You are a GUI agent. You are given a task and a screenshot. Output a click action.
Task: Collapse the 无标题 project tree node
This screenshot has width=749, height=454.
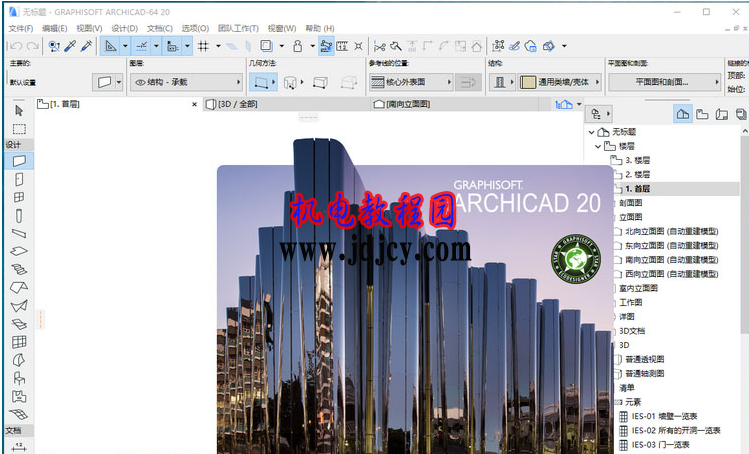591,132
